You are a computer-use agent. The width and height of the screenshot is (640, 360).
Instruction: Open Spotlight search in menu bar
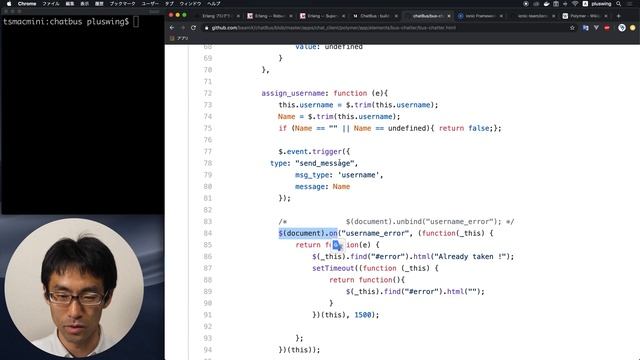(x=619, y=4)
